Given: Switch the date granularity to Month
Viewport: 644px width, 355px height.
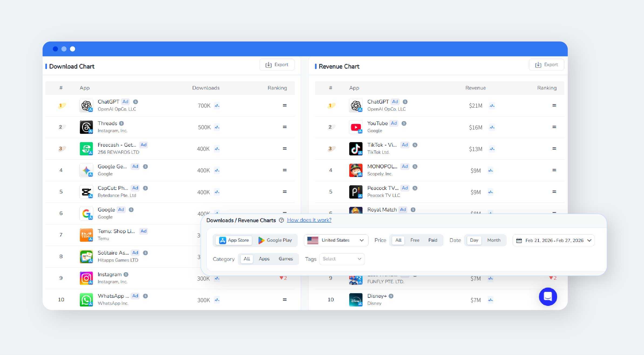Looking at the screenshot, I should coord(493,240).
